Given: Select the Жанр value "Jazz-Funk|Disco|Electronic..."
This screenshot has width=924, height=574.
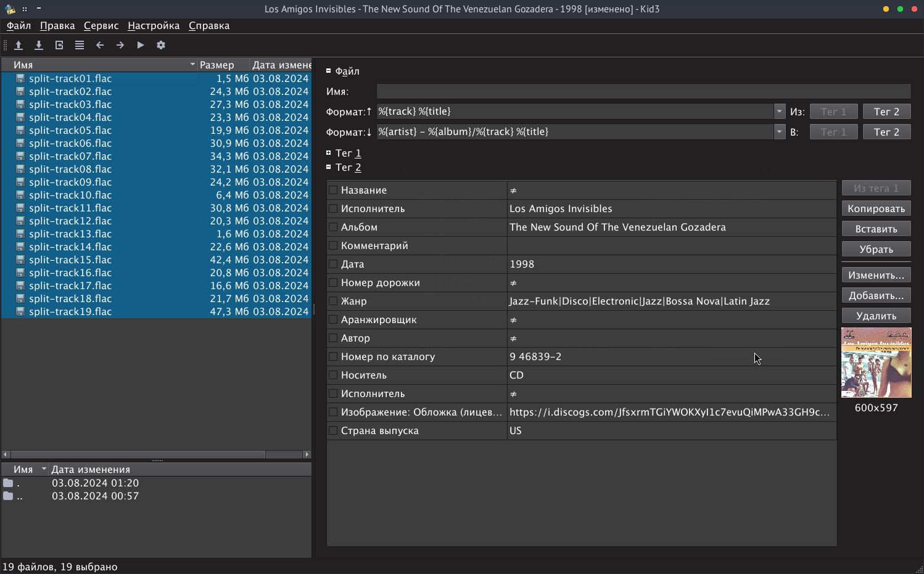Looking at the screenshot, I should click(639, 301).
